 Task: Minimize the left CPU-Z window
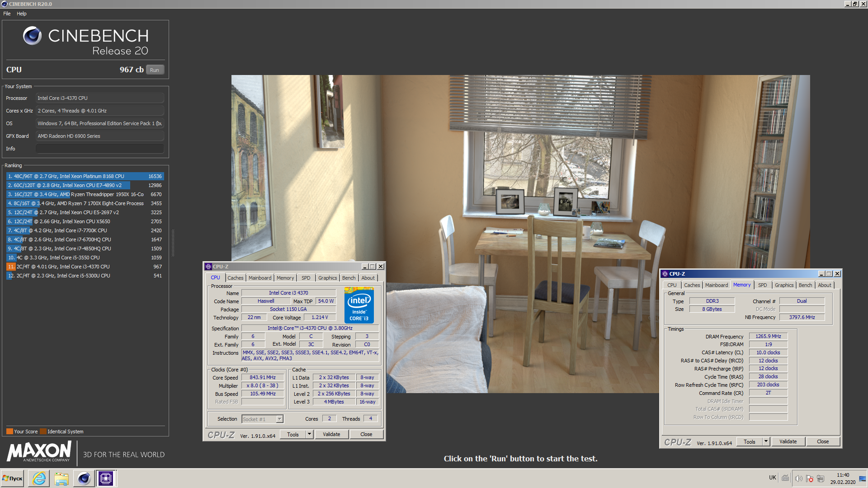point(365,267)
